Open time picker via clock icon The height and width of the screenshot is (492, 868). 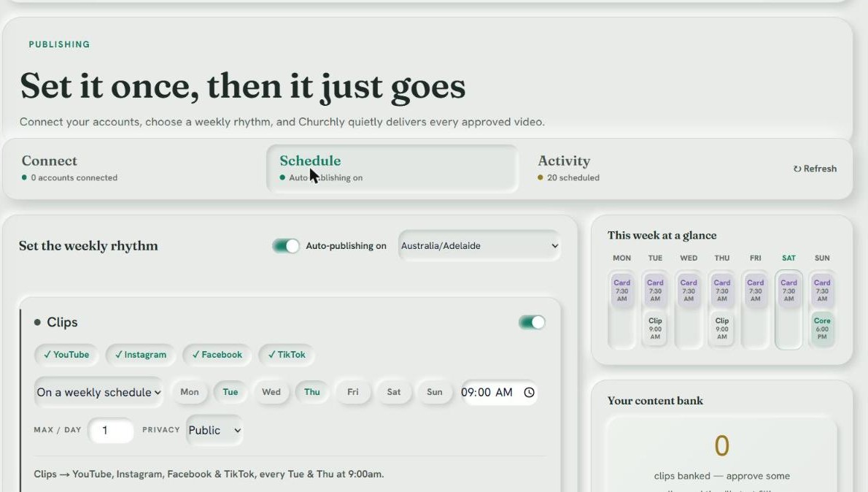[x=530, y=392]
